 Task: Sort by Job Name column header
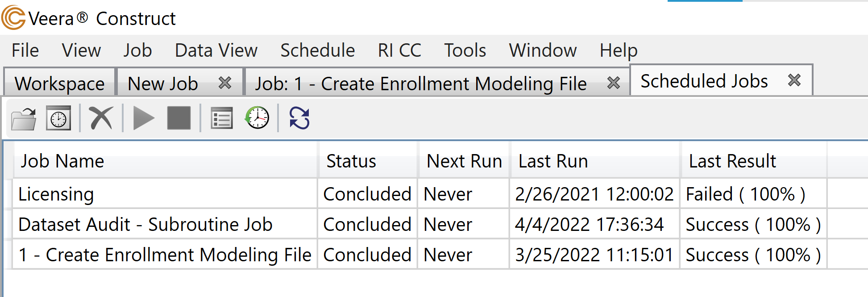165,161
